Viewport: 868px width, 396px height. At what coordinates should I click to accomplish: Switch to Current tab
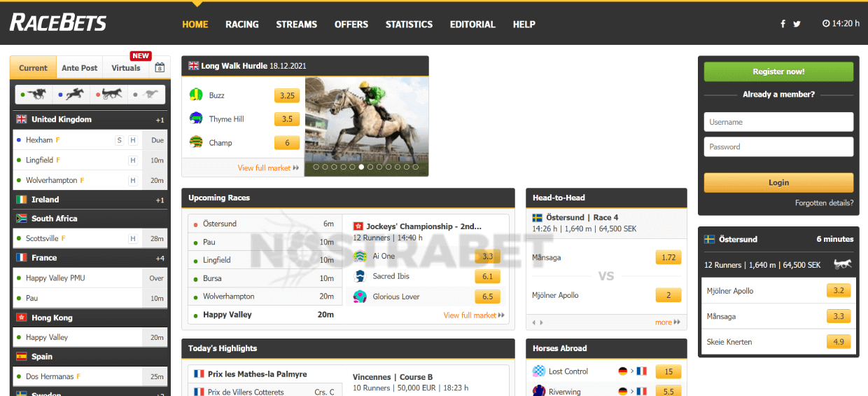point(34,68)
